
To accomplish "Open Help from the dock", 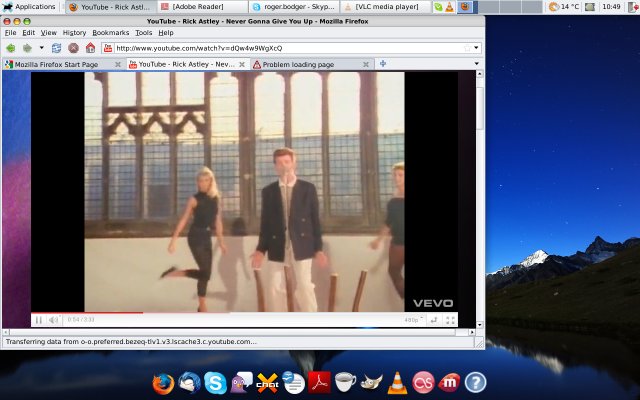I will (x=475, y=383).
